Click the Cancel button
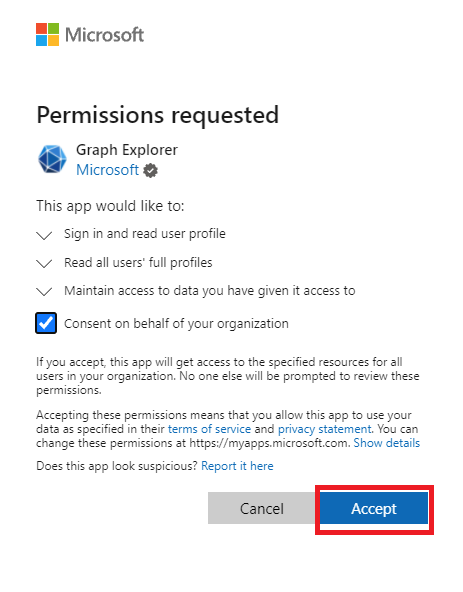The image size is (463, 592). click(262, 508)
